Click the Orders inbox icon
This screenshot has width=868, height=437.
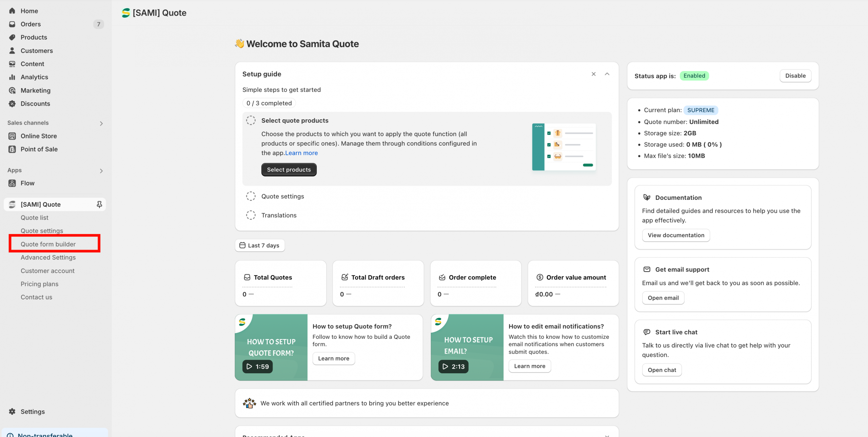pos(12,24)
